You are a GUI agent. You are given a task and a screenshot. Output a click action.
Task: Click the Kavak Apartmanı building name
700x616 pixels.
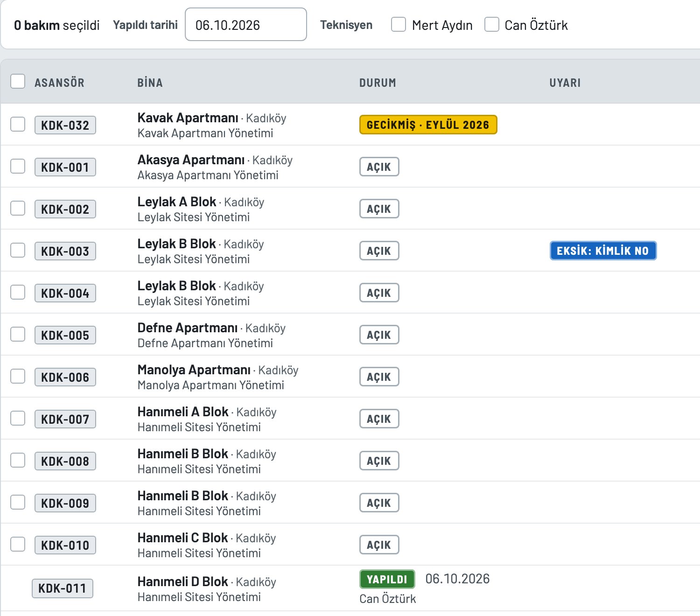click(x=188, y=118)
